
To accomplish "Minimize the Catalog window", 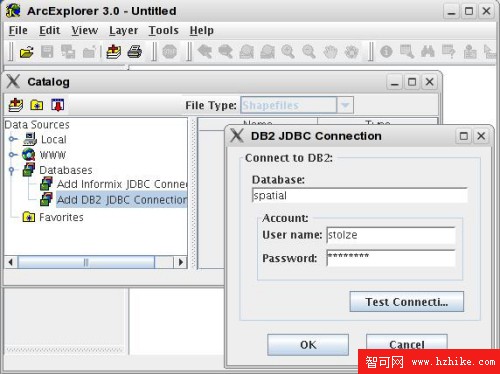I will pos(395,82).
